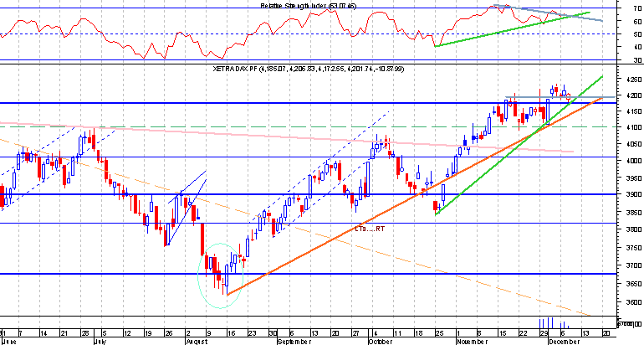
Task: Pick the 18 date label in October
Action: coord(419,333)
